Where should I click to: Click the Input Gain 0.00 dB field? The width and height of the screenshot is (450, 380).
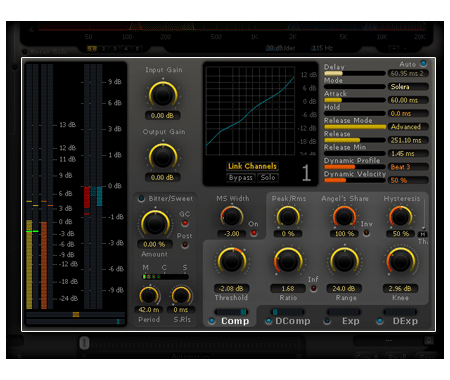162,116
